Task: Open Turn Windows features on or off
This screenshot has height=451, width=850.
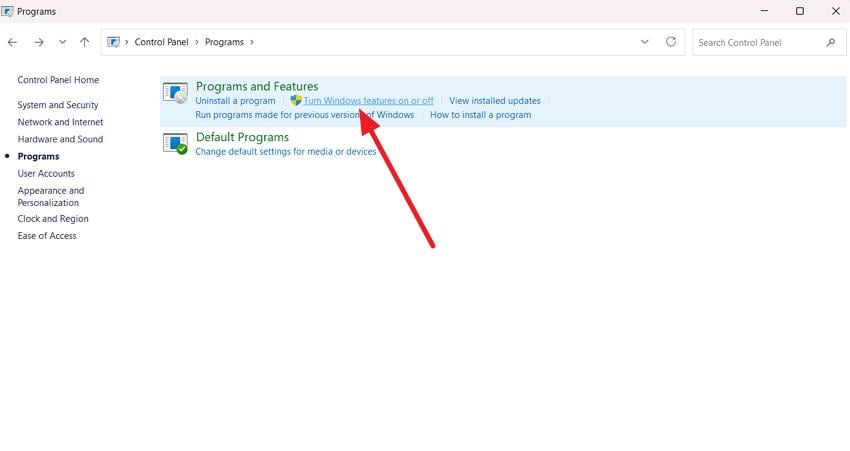Action: 369,101
